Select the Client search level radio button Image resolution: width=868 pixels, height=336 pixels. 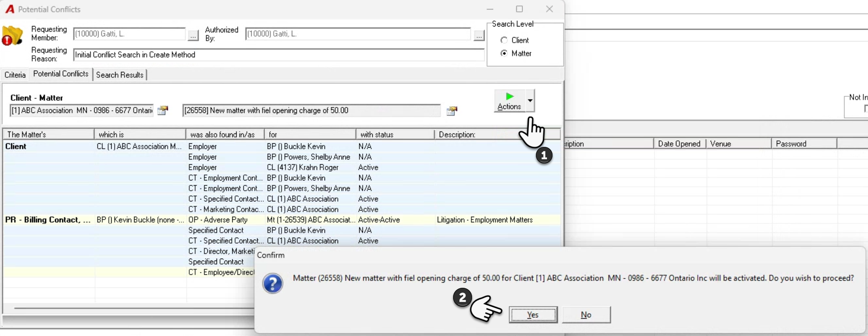[x=504, y=40]
